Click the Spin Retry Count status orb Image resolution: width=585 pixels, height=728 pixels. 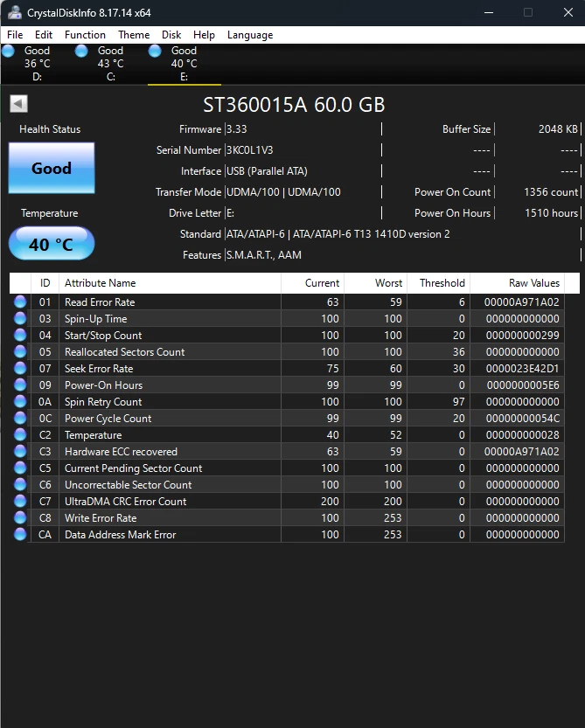click(x=20, y=402)
